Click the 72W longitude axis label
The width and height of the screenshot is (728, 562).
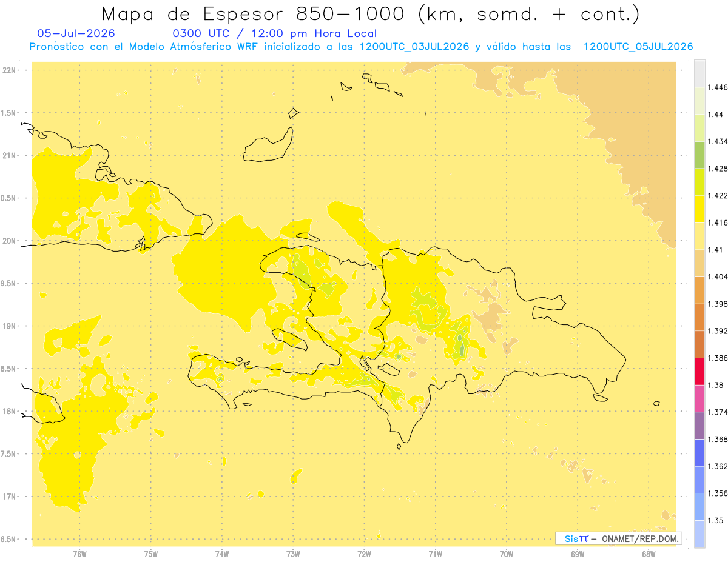tap(365, 554)
